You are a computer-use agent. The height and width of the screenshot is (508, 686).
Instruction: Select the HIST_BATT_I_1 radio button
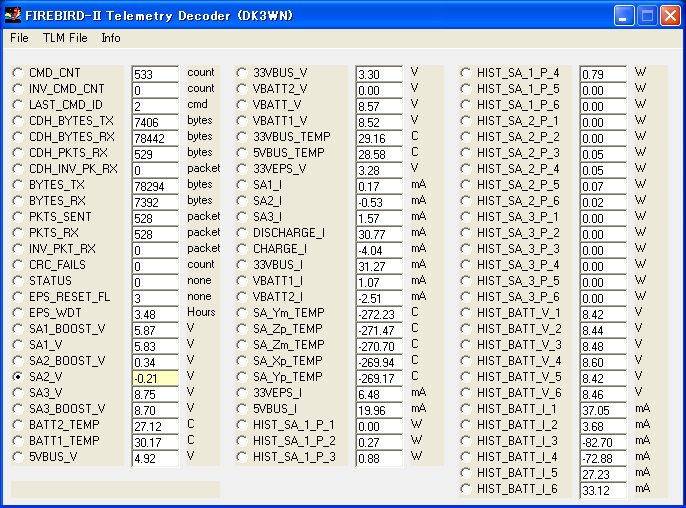click(466, 409)
